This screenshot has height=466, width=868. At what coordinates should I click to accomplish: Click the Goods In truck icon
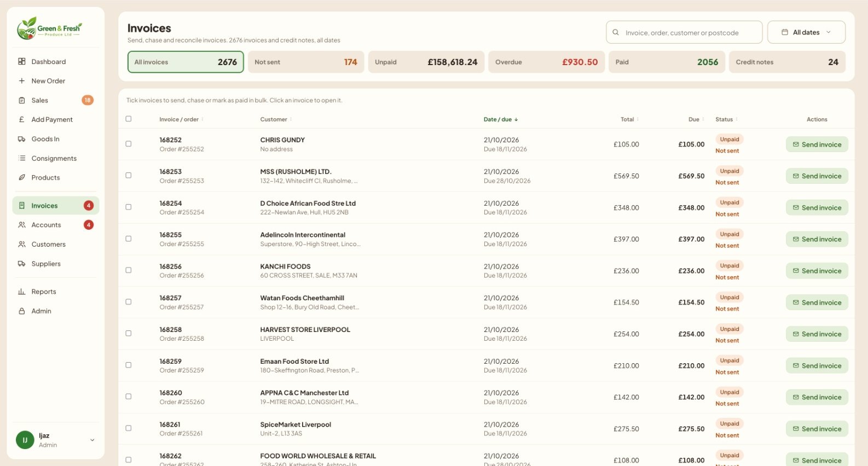[x=22, y=139]
